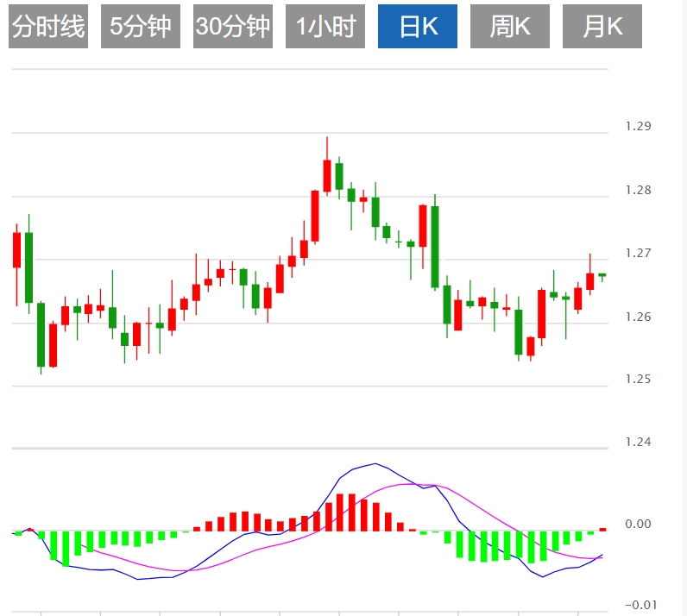Show the 1小时 chart view
The width and height of the screenshot is (687, 616).
point(325,28)
